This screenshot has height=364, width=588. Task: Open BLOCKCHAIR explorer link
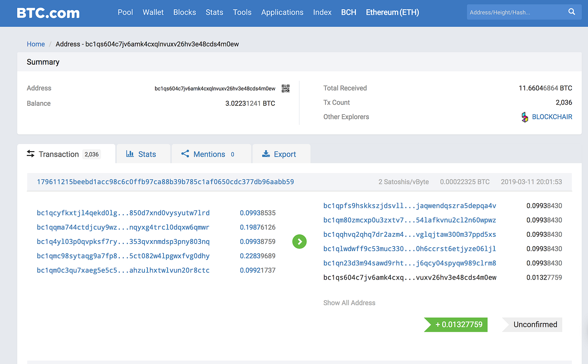click(552, 117)
